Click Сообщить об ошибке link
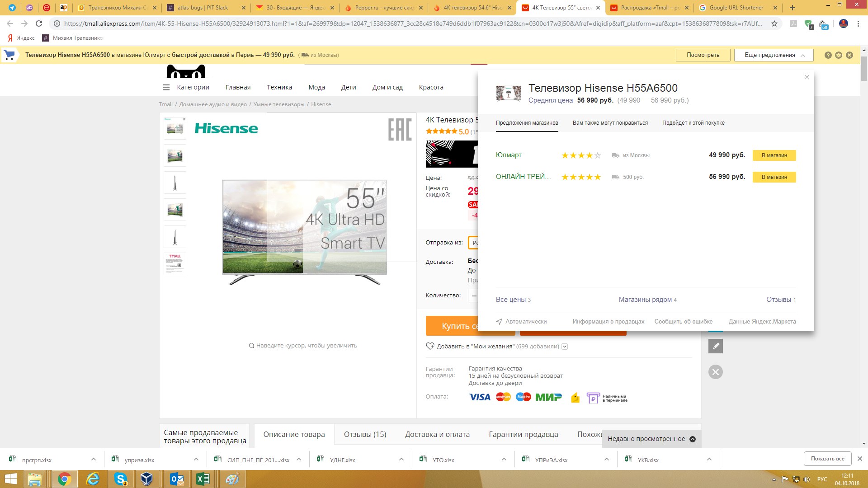 pyautogui.click(x=683, y=322)
